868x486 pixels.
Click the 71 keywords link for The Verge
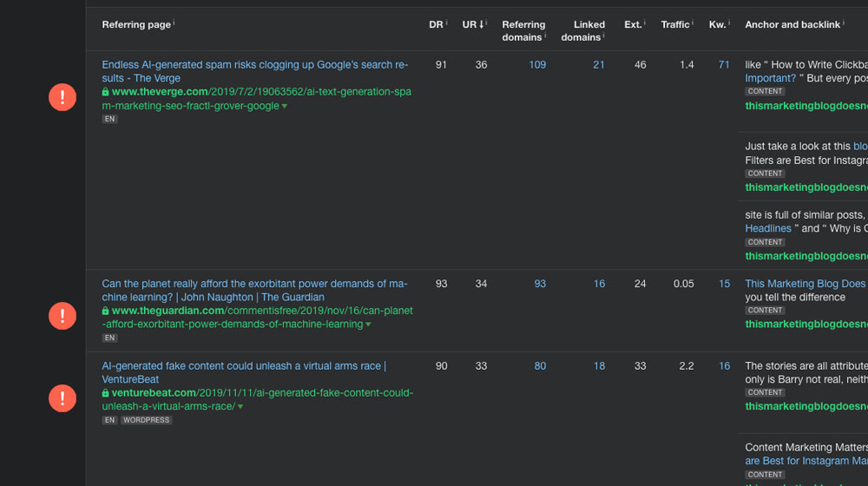pos(724,65)
